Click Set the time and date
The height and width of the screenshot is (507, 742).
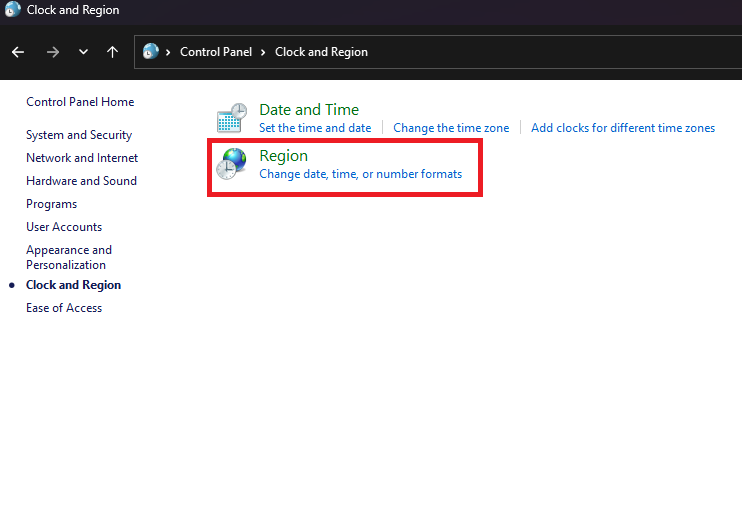(x=315, y=128)
